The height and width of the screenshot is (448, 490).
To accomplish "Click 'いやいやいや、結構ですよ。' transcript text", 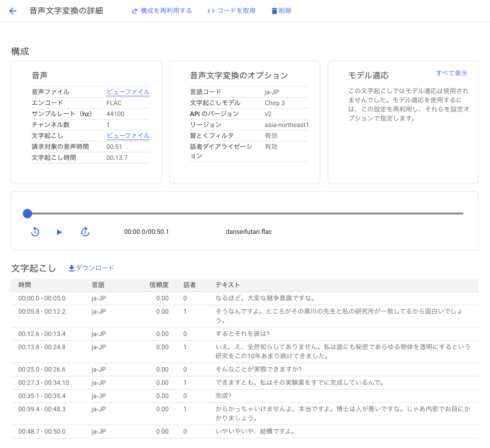I will tap(255, 431).
